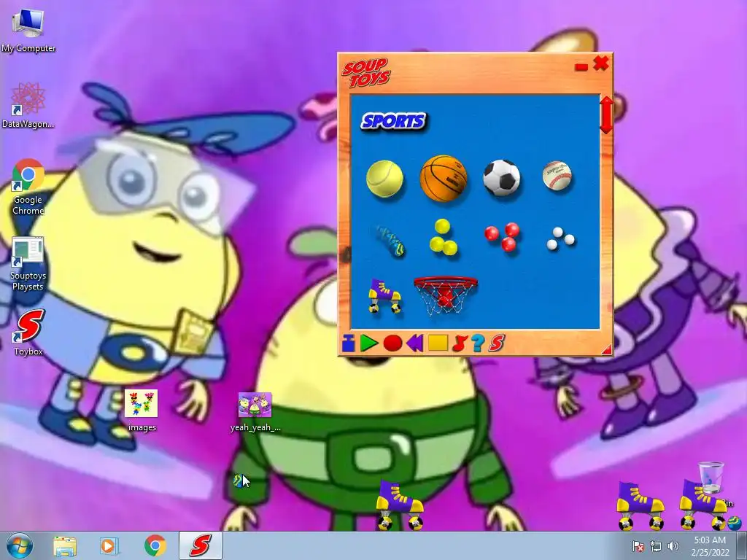This screenshot has height=560, width=747.
Task: Open help with the blue question mark
Action: tap(478, 343)
